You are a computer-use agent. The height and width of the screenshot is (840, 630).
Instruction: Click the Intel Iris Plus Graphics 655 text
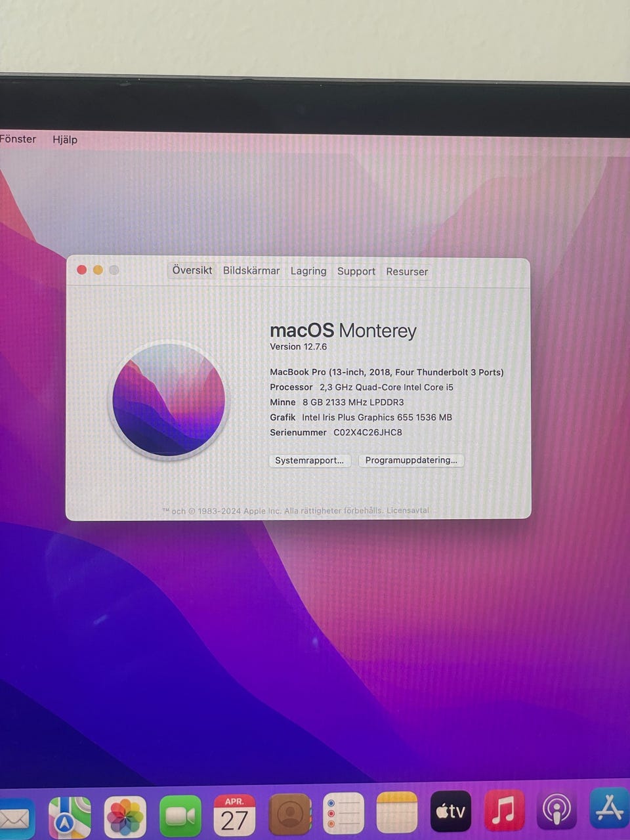click(x=377, y=417)
